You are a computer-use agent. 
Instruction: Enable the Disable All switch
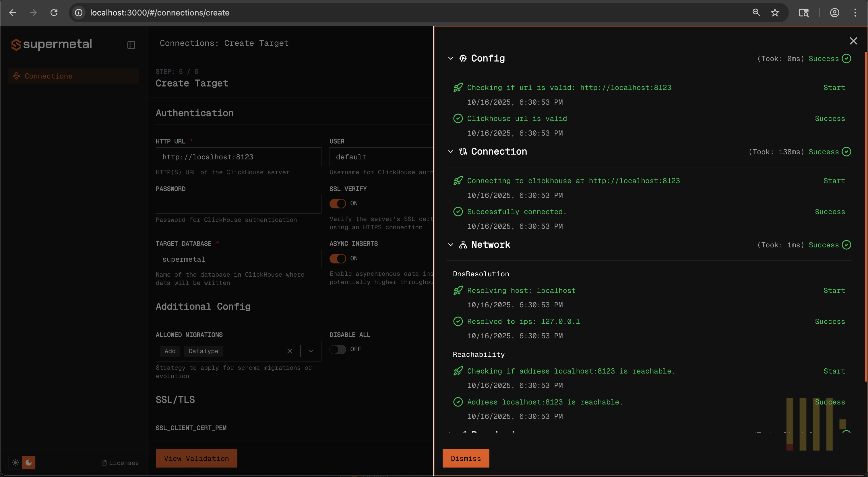coord(337,349)
